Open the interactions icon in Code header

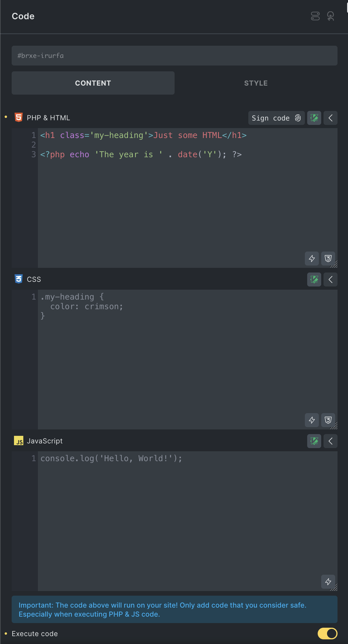(331, 16)
